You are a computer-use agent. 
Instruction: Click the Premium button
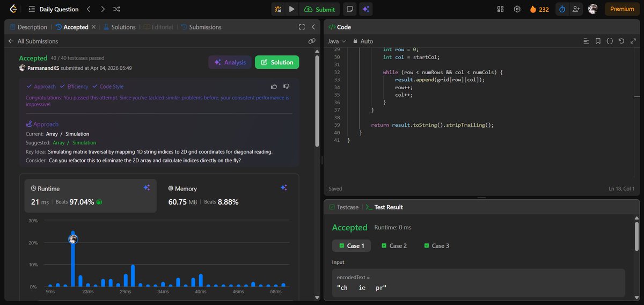coord(622,9)
